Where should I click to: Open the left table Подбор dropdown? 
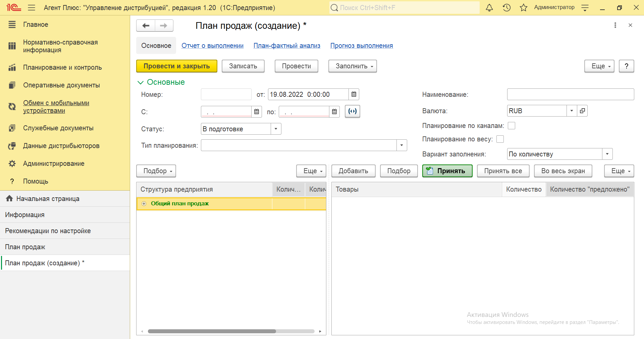point(156,171)
